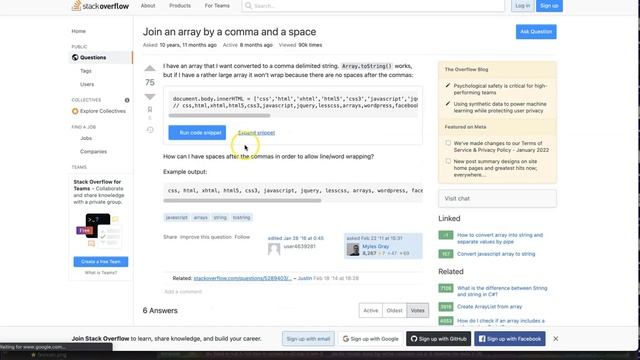
Task: Sort answers by Oldest
Action: pos(394,311)
